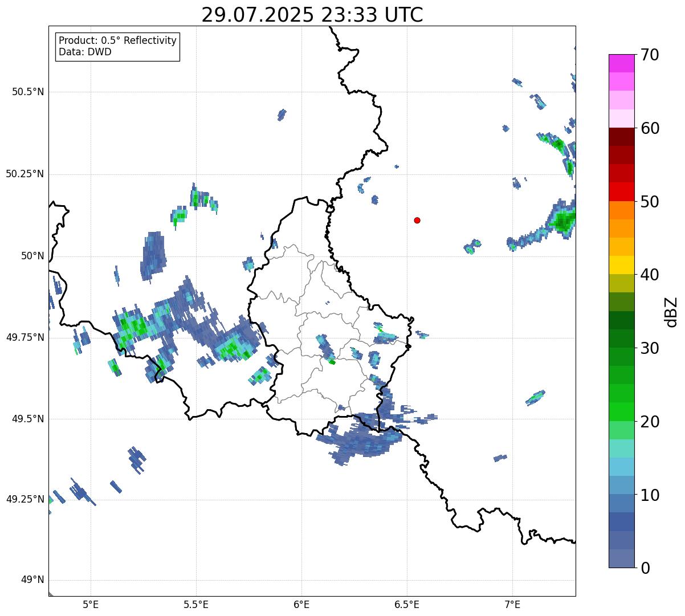Click the 49°N latitude label

32,580
